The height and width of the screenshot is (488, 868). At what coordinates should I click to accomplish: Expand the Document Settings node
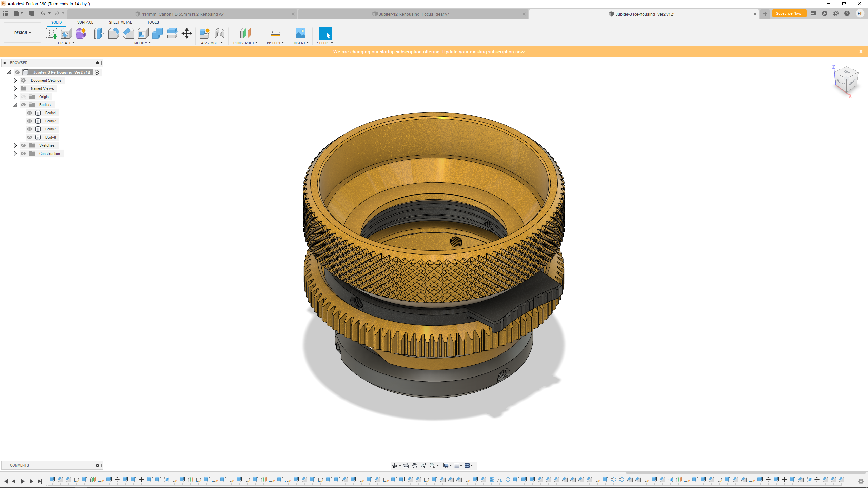point(15,80)
